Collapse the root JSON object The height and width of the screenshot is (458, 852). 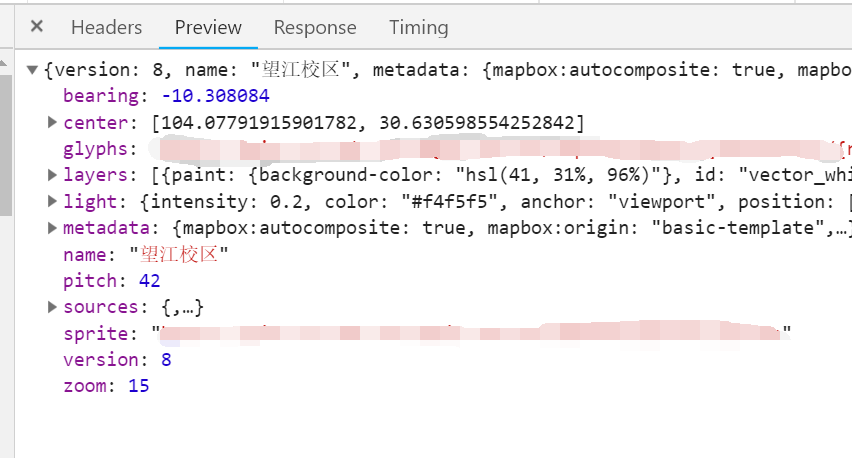(x=32, y=70)
